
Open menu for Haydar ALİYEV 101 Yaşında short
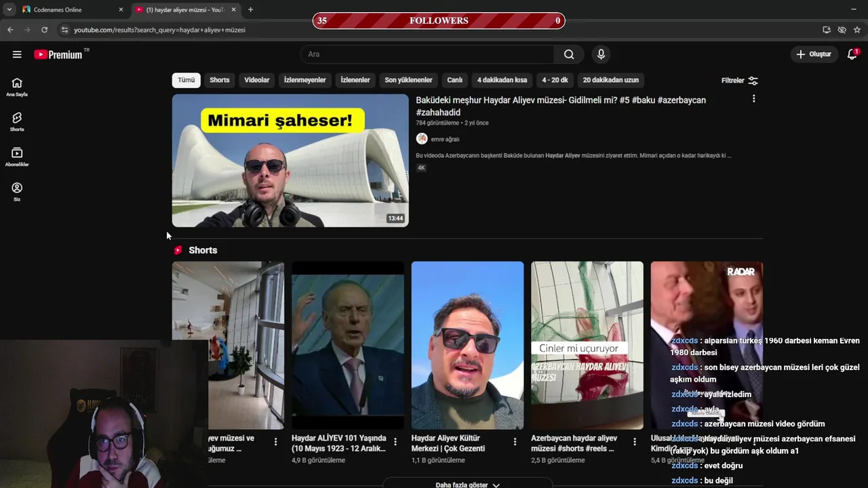(x=395, y=442)
